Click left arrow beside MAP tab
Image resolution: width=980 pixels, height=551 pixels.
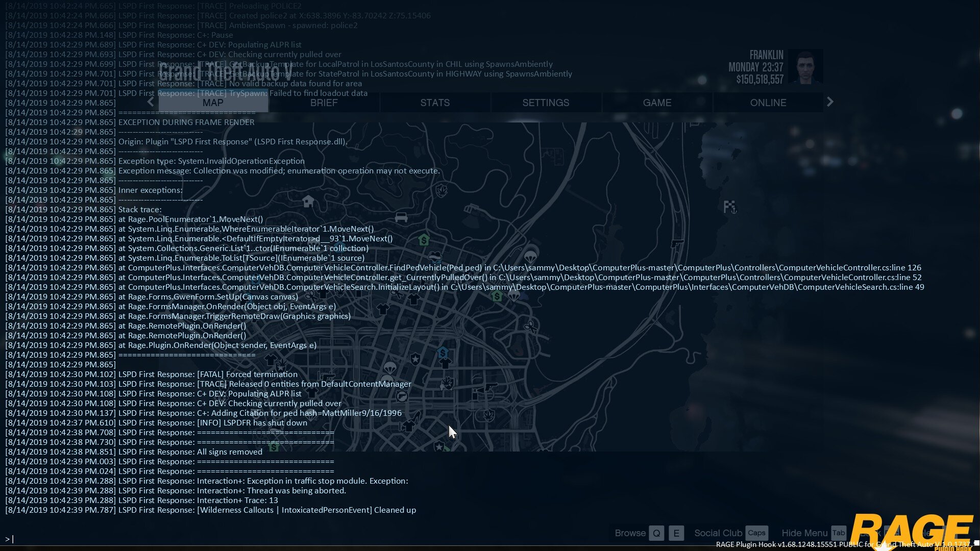point(151,102)
